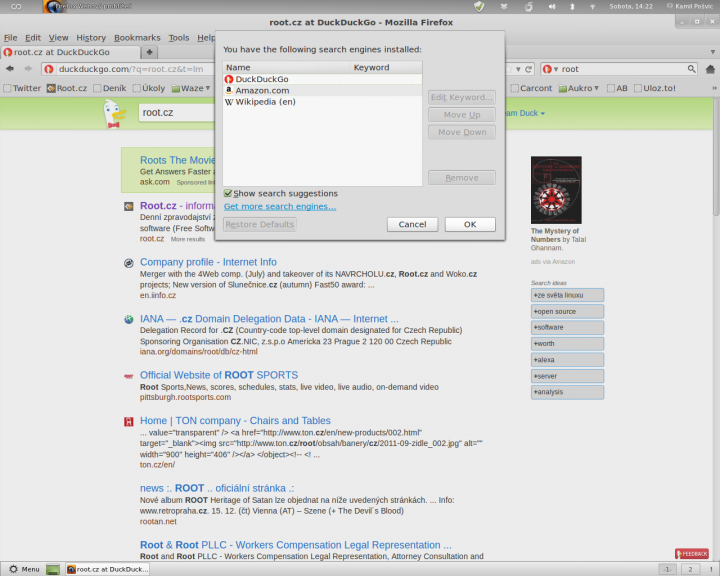Expand the Waze bookmark folder

pos(191,88)
